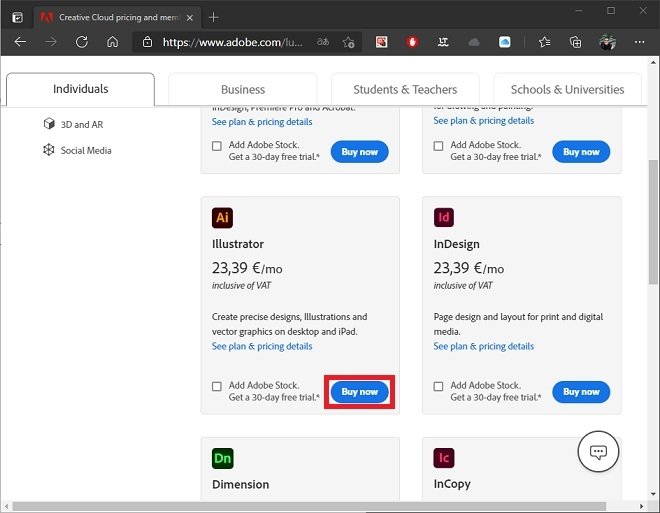Open the red shield adblock extension
This screenshot has width=660, height=513.
(412, 42)
